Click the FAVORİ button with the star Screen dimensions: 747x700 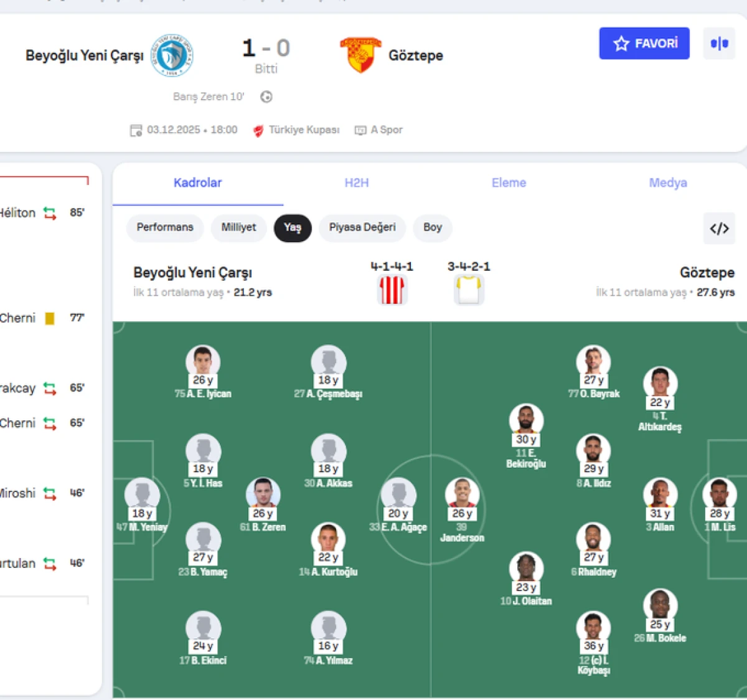[x=644, y=44]
